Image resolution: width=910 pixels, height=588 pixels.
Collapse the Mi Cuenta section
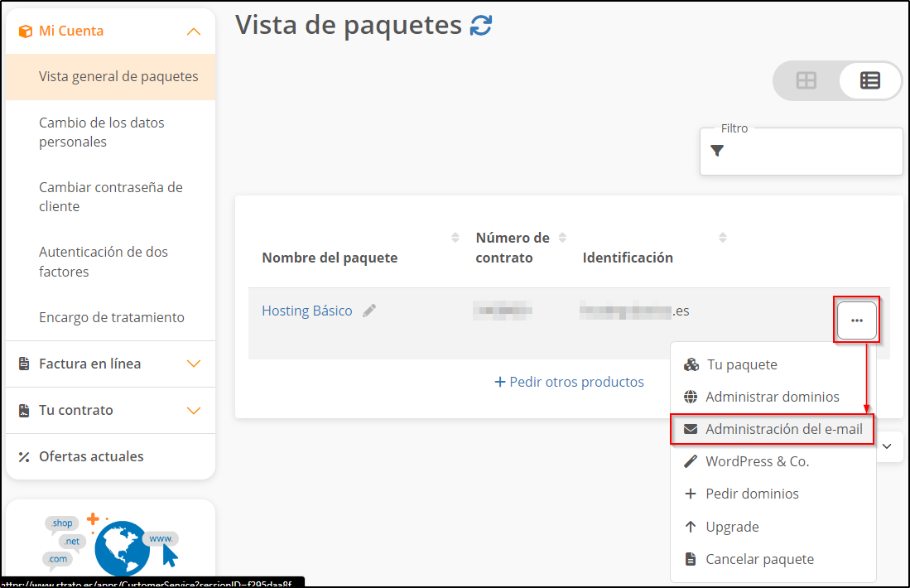[x=193, y=31]
